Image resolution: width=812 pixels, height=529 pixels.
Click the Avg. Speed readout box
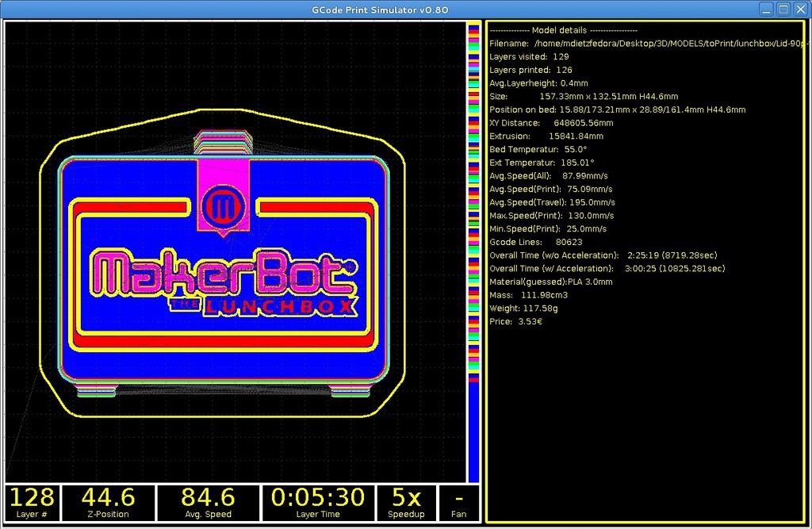tap(208, 503)
